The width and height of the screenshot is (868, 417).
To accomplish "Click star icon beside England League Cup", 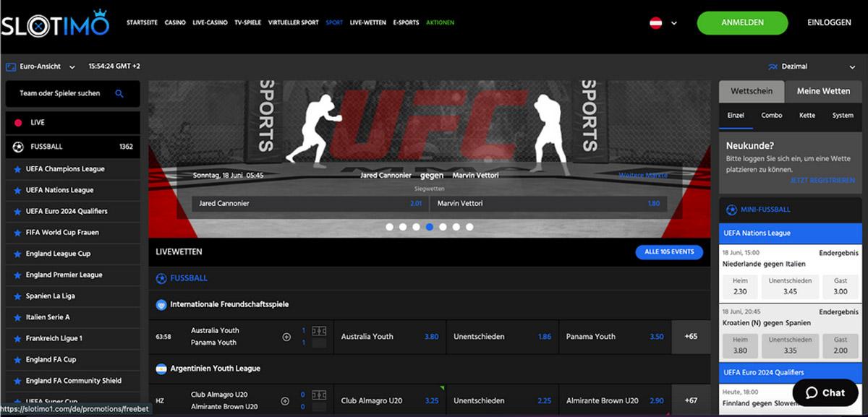I will coord(17,254).
